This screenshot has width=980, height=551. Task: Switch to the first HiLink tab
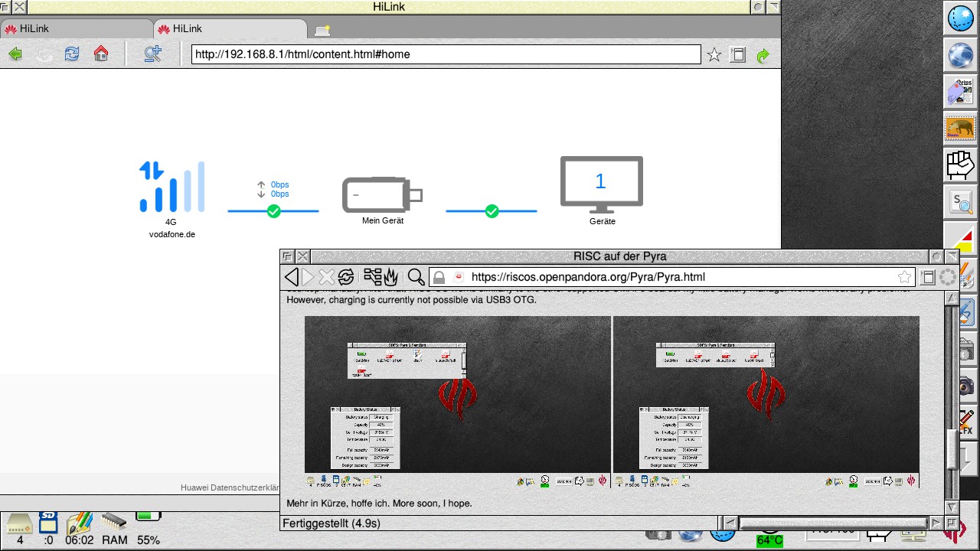pos(75,29)
